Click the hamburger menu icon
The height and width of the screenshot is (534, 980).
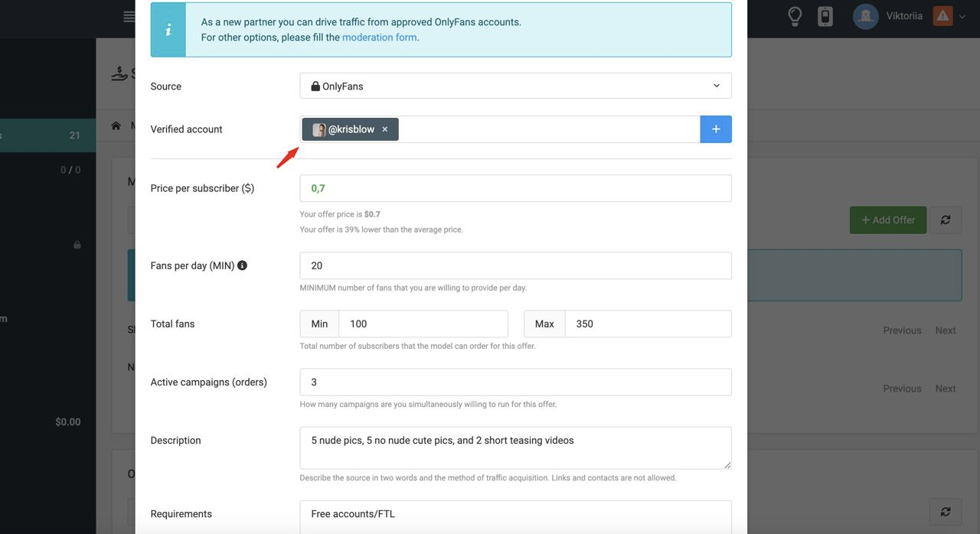pyautogui.click(x=129, y=17)
